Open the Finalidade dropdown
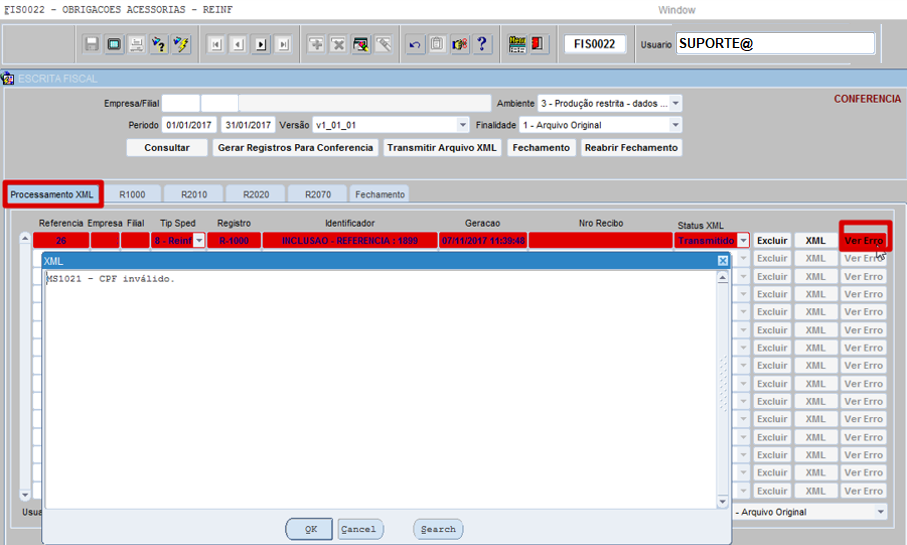Viewport: 907px width, 545px height. click(x=675, y=125)
